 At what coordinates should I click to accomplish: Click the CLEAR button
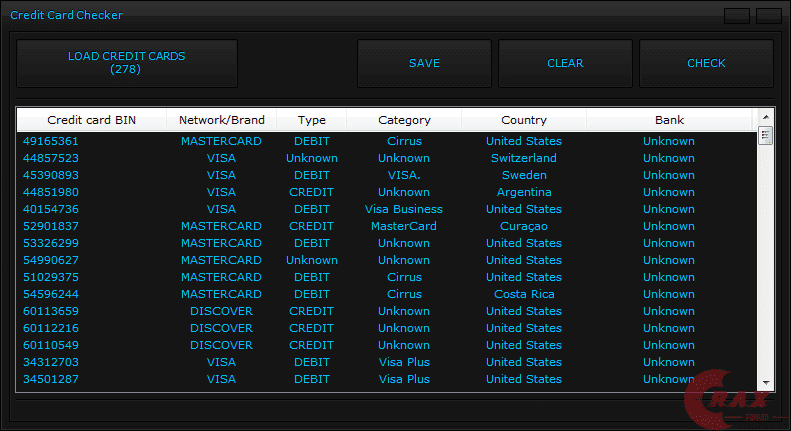pos(565,63)
